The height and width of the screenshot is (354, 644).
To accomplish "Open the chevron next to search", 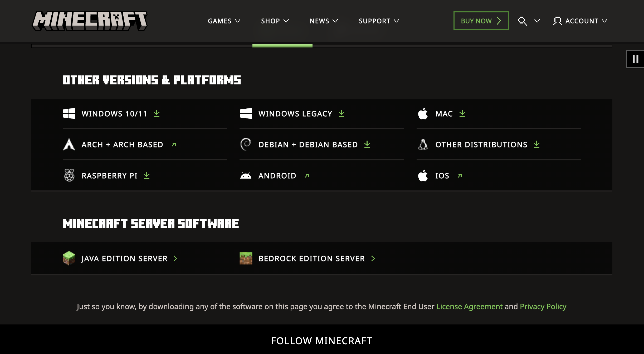I will coord(537,21).
